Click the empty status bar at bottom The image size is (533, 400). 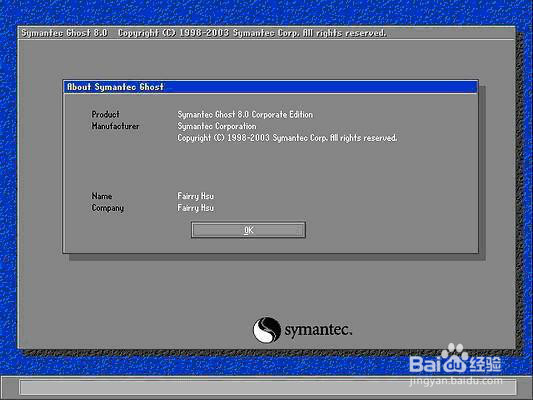click(x=268, y=387)
